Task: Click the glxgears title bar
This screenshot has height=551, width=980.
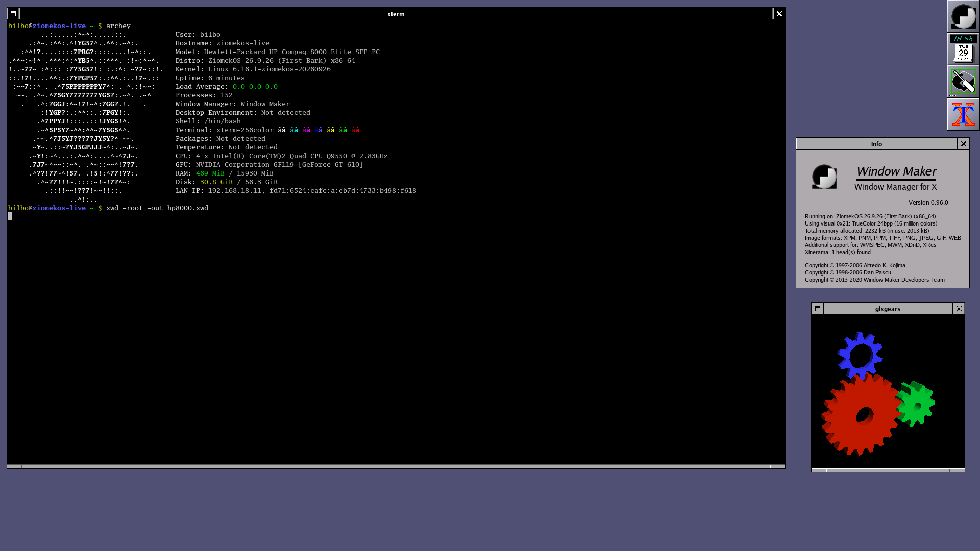Action: pyautogui.click(x=888, y=309)
